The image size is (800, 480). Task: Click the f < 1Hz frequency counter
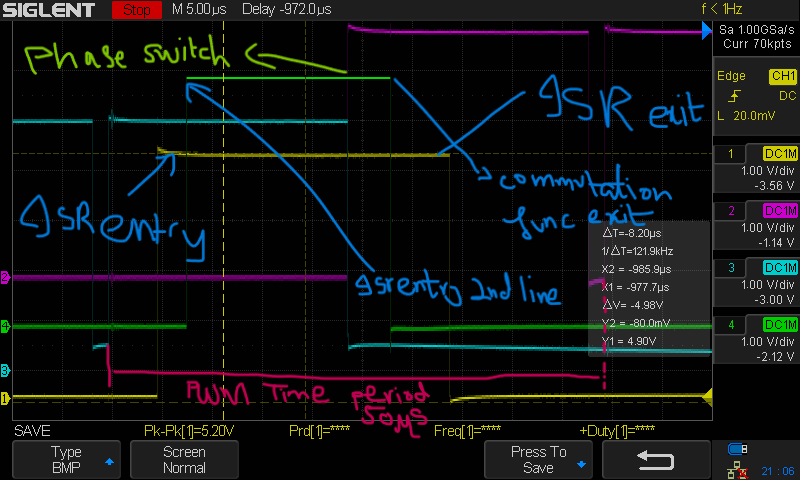pyautogui.click(x=722, y=9)
